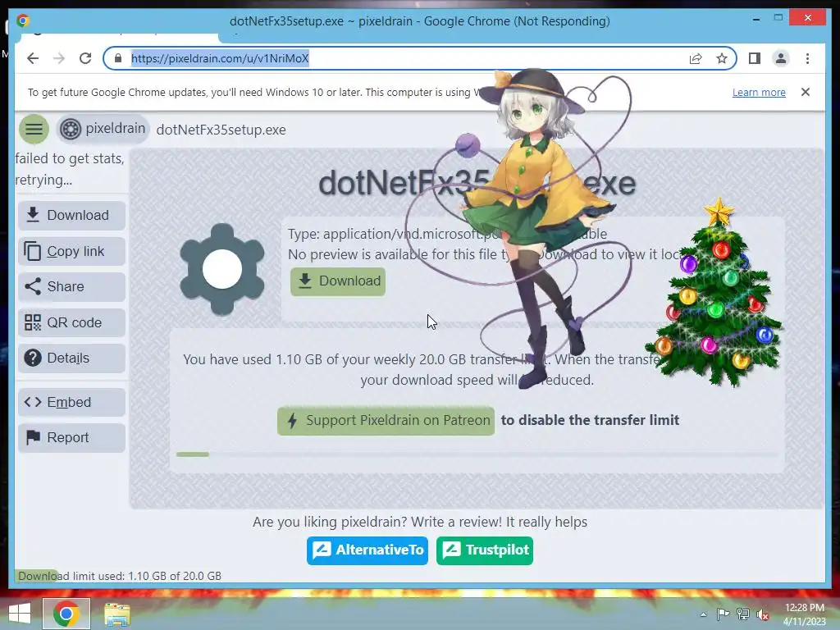Open the Trustpilot review link
840x630 pixels.
pos(485,550)
